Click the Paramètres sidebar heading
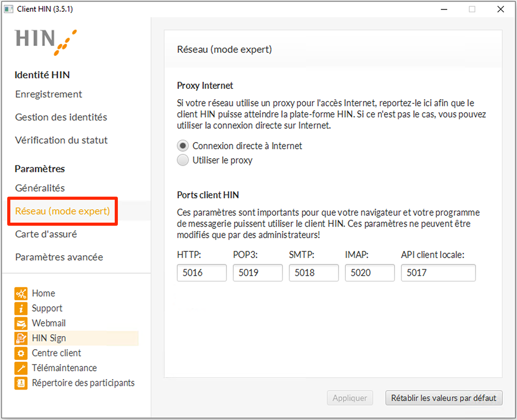 (x=40, y=169)
